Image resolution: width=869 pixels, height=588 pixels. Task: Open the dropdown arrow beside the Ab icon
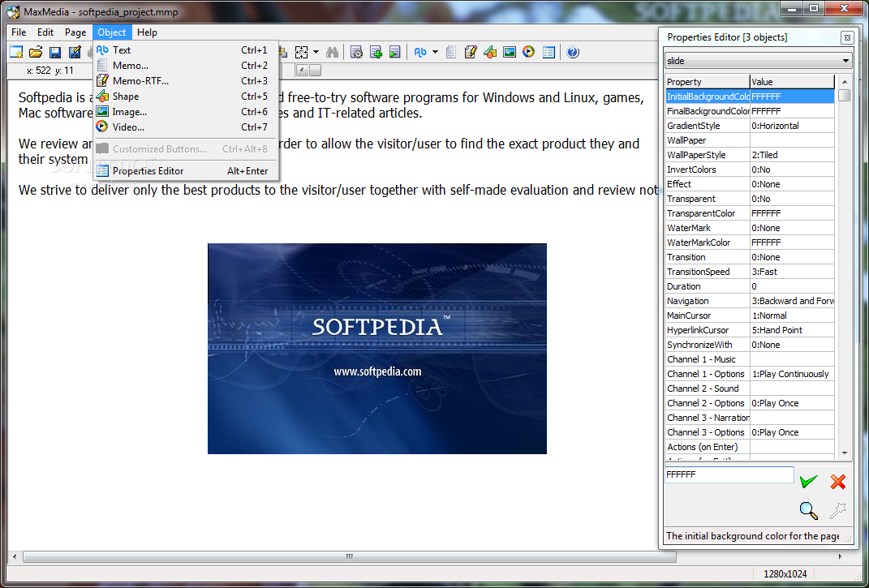[435, 52]
